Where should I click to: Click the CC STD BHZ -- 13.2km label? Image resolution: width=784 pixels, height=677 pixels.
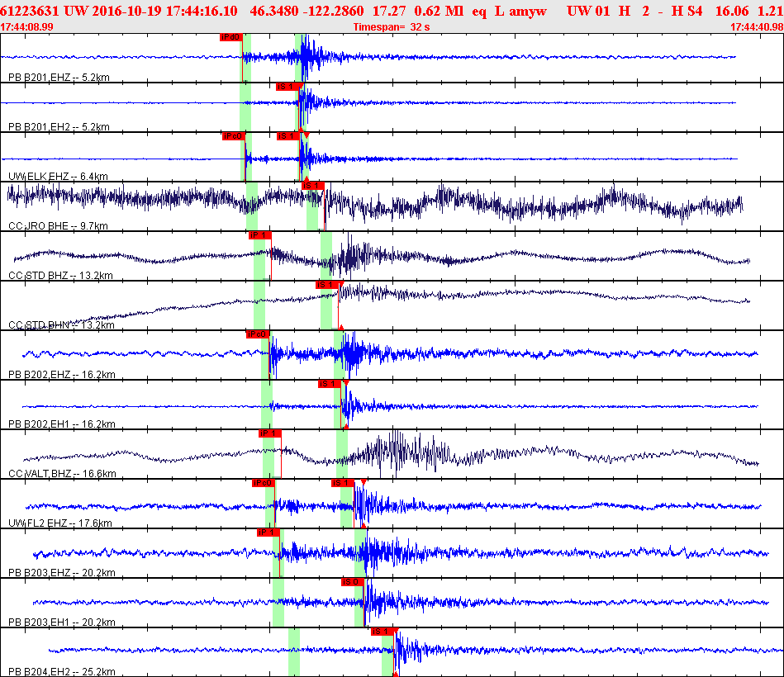60,275
